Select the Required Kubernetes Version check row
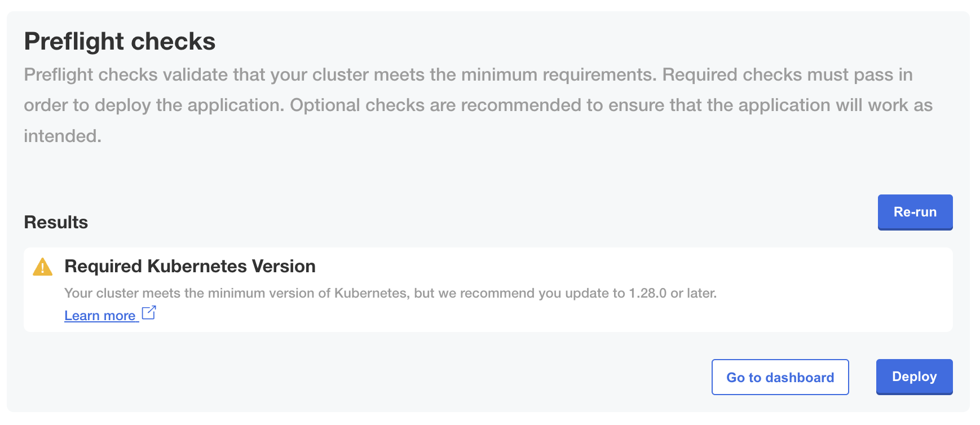Viewport: 980px width, 425px height. coord(490,289)
